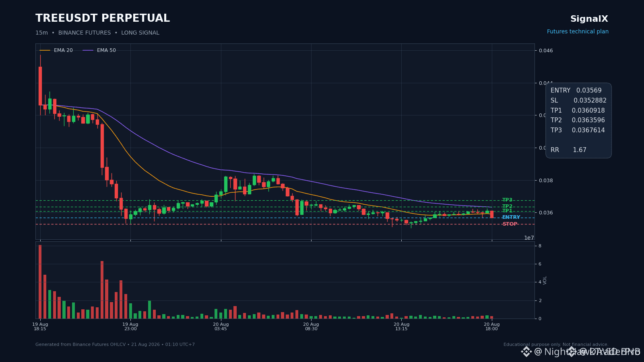Click the 1e7 volume scale label
This screenshot has width=644, height=362.
tap(529, 238)
